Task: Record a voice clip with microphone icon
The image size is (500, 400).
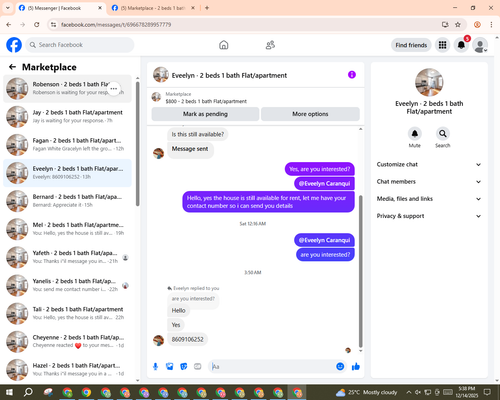Action: (155, 367)
